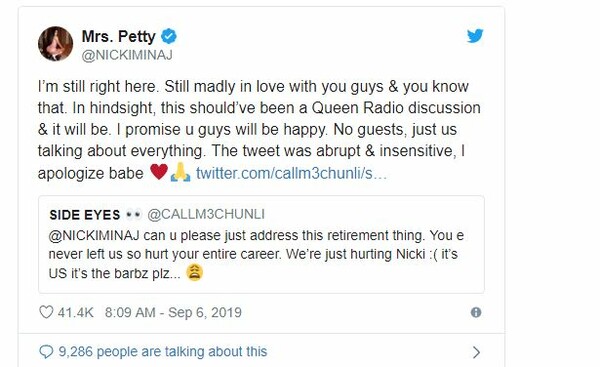Click the red heart emoji in tweet
The image size is (600, 367).
tap(159, 172)
